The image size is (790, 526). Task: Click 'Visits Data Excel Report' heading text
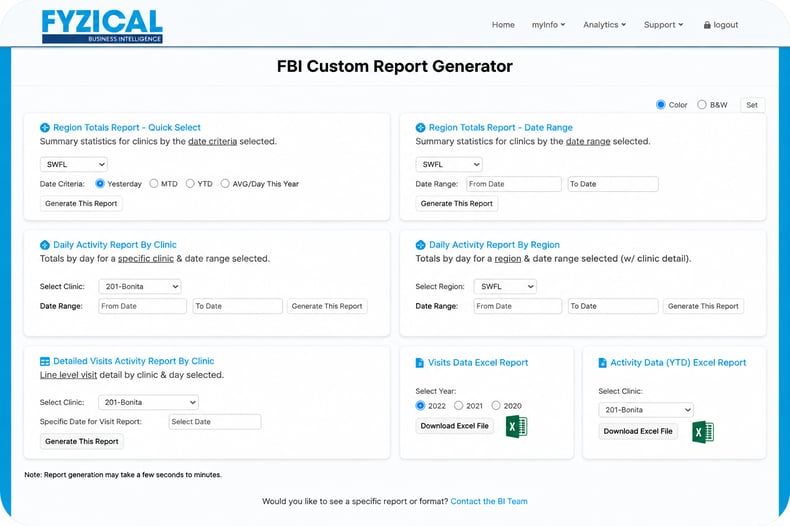(478, 363)
